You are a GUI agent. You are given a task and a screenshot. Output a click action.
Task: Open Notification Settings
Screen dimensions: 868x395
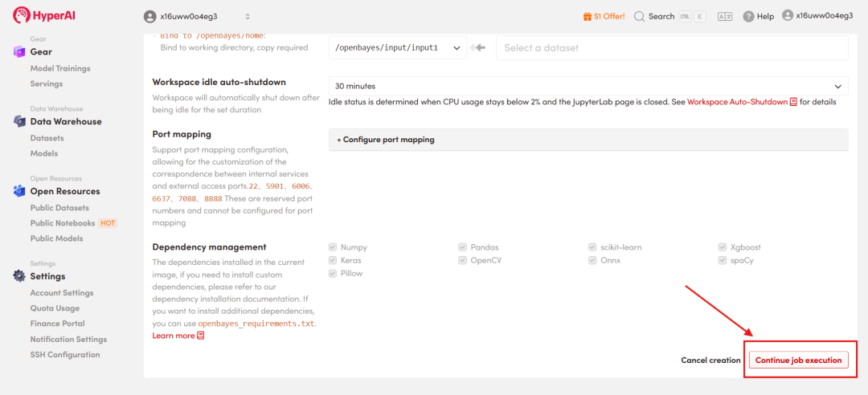click(x=68, y=339)
